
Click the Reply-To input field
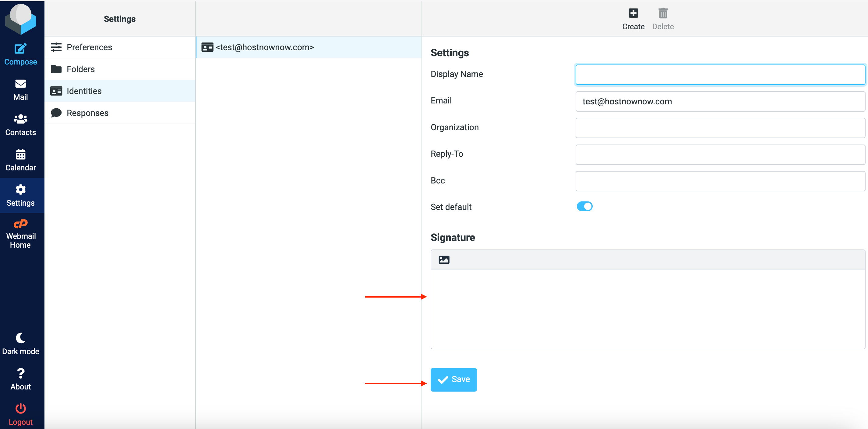click(720, 155)
